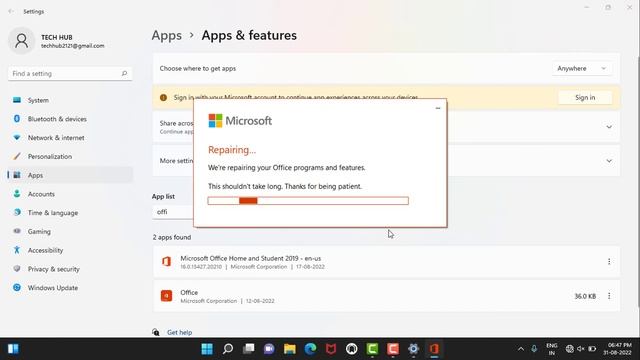Open the clock and date flyout

pos(617,349)
